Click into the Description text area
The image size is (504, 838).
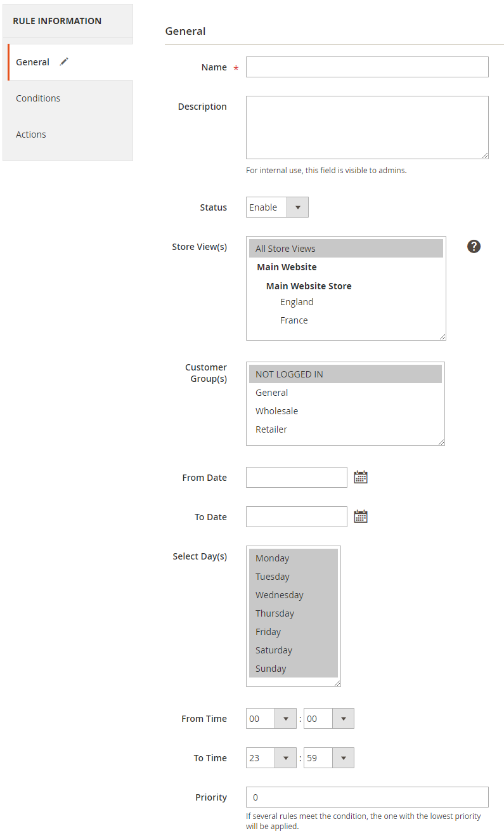point(367,127)
